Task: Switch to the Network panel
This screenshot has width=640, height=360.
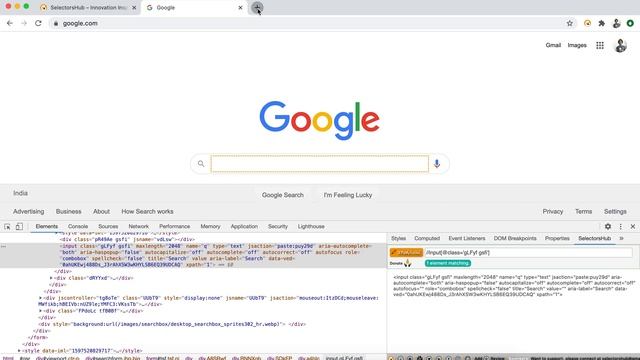Action: (x=139, y=226)
